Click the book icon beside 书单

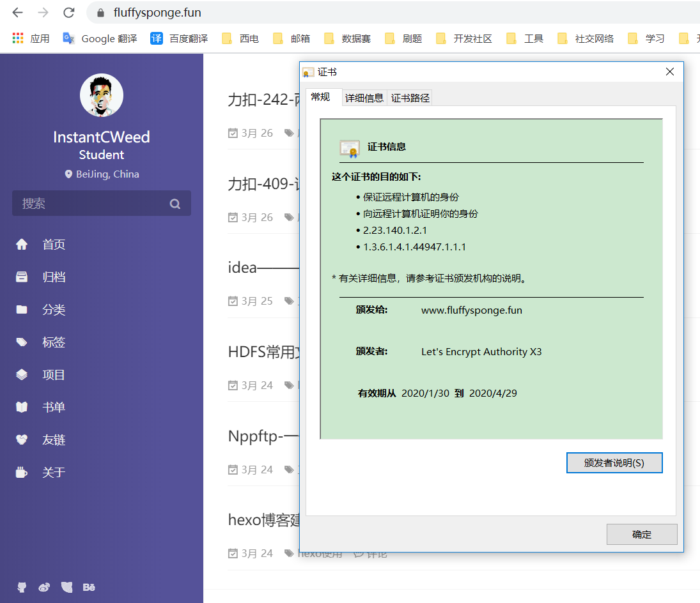pos(22,407)
